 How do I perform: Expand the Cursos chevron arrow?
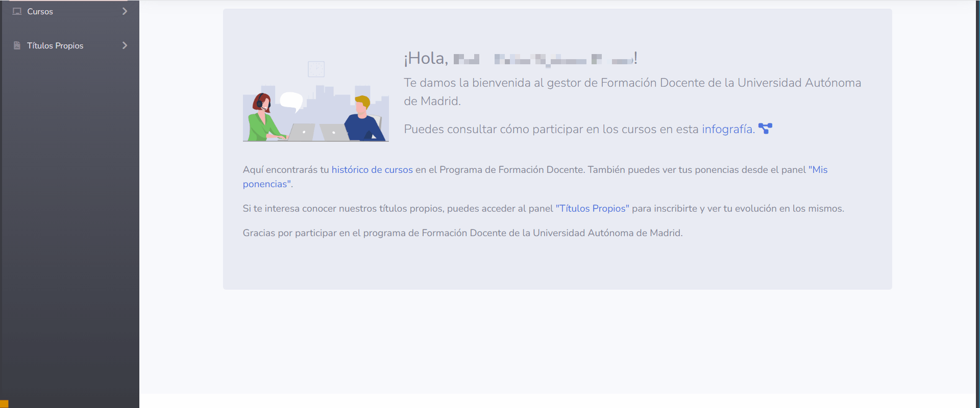tap(125, 11)
